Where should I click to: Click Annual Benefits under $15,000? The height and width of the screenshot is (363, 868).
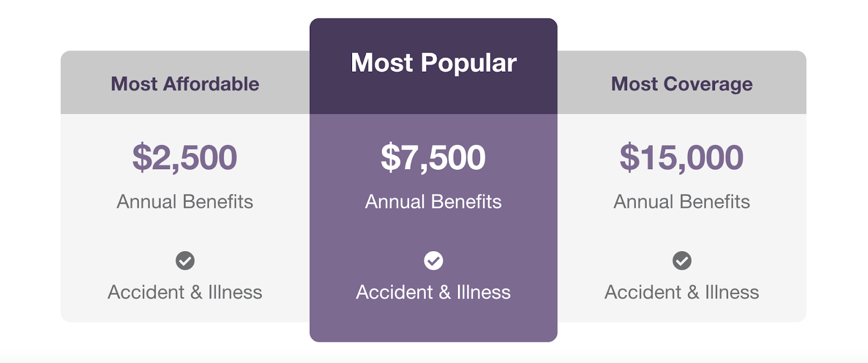click(682, 202)
